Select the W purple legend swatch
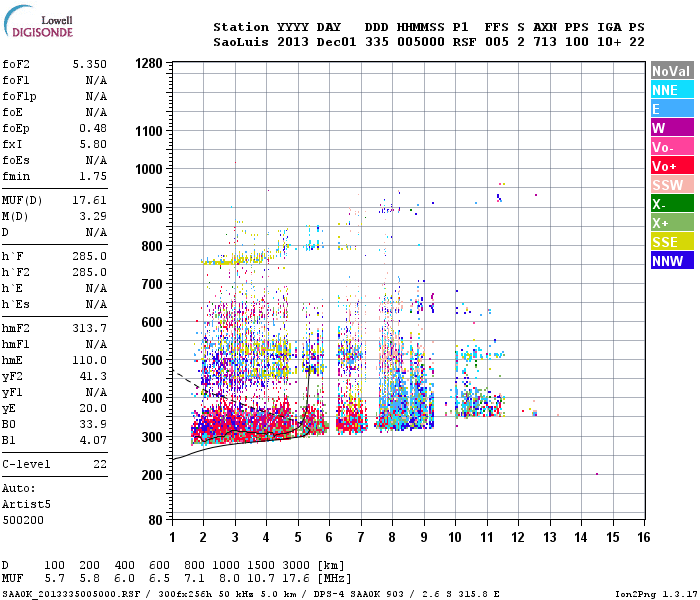700x600 pixels. click(x=672, y=128)
